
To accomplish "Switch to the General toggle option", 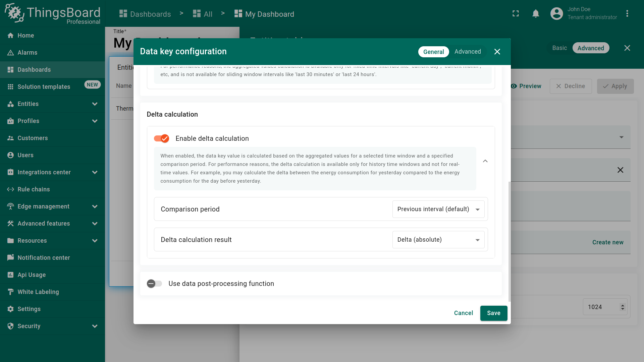I will 433,52.
